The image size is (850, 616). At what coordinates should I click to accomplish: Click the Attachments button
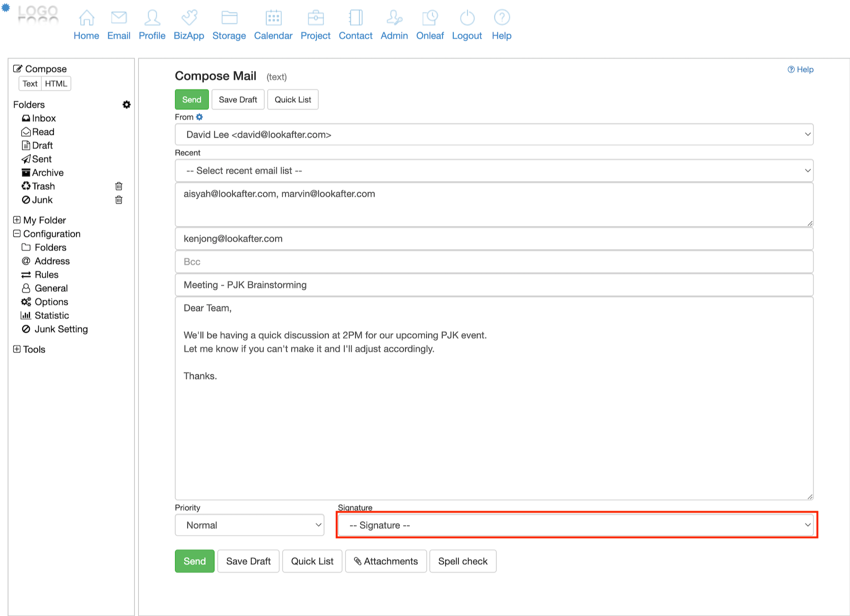point(386,561)
